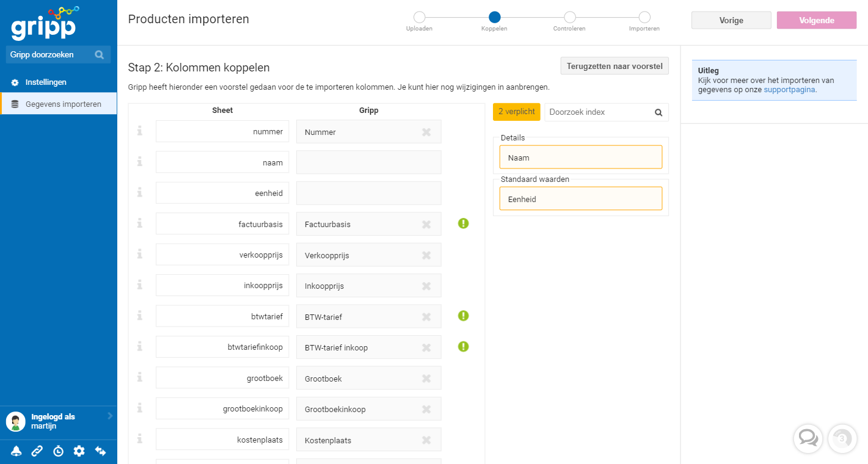Remove the Verkoopprijs mapping with its X
The height and width of the screenshot is (464, 868).
426,255
